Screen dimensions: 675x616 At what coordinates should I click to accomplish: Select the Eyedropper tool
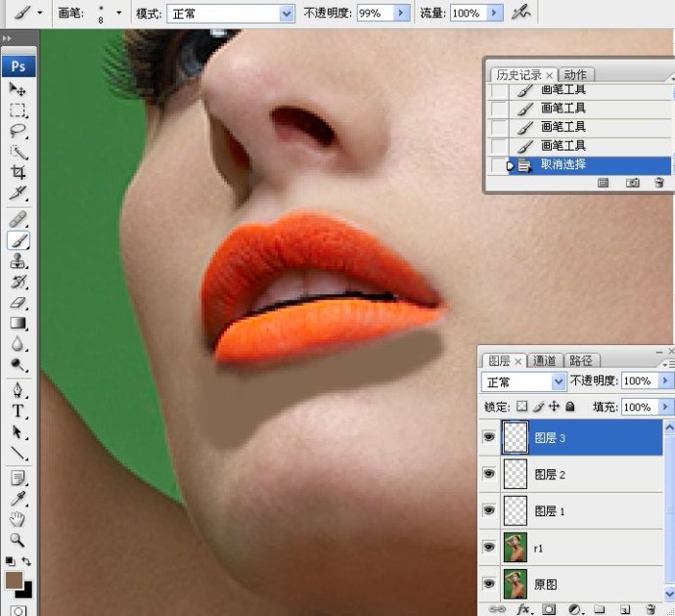(18, 499)
